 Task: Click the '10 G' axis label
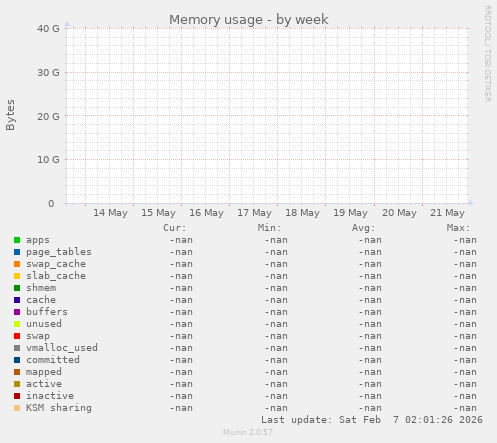tap(48, 160)
